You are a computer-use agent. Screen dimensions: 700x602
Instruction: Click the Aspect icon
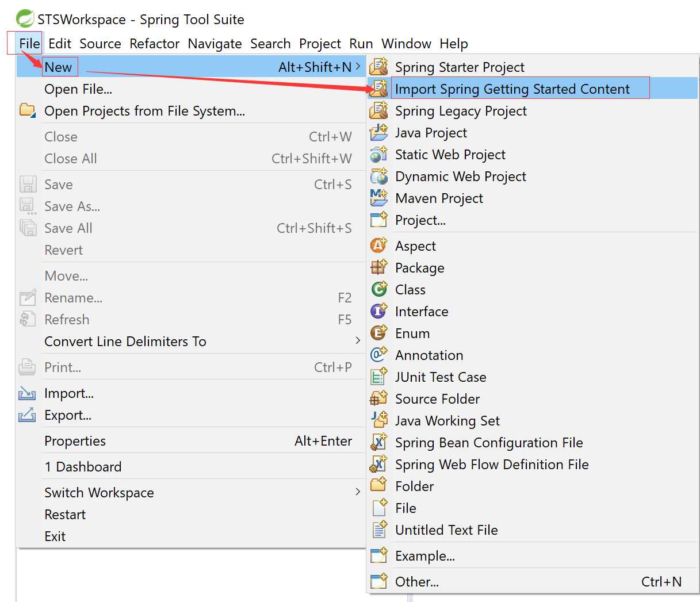(x=378, y=246)
